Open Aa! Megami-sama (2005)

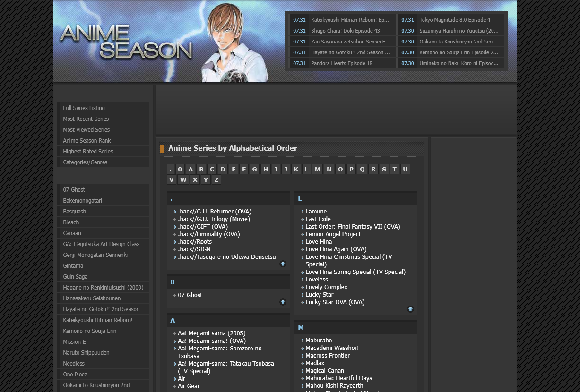pos(212,333)
